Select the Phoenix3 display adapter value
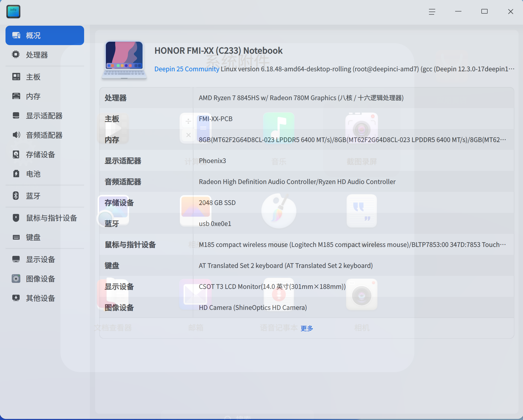 point(212,161)
